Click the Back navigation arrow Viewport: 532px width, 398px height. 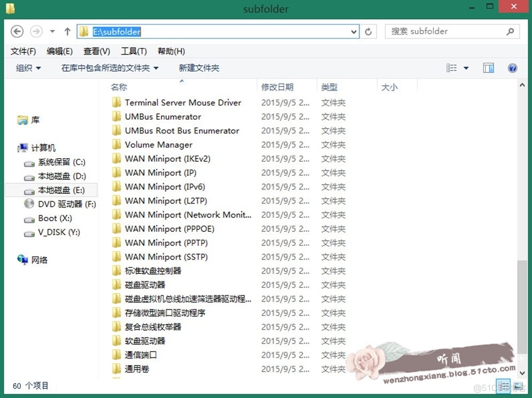[x=17, y=31]
